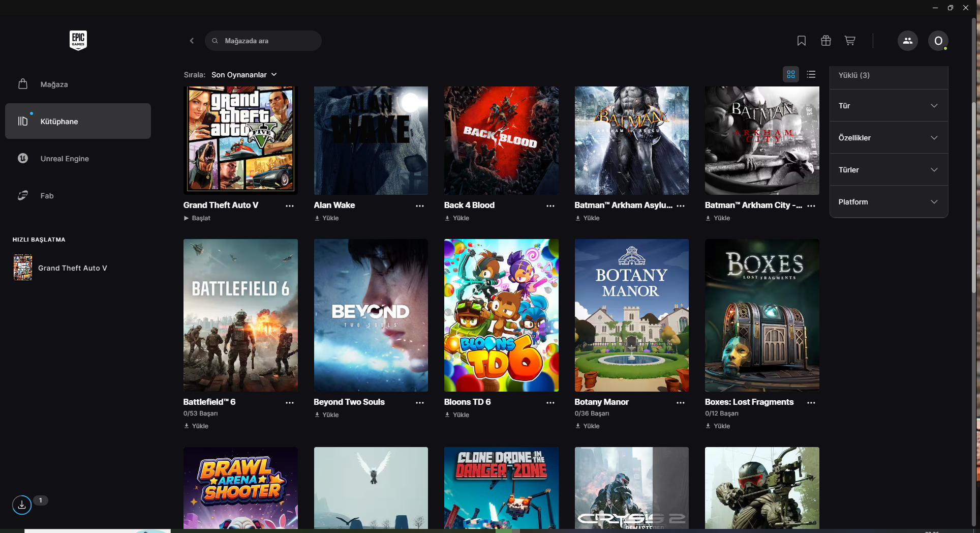Screen dimensions: 980x533
Task: Expand the Tür filter
Action: point(889,106)
